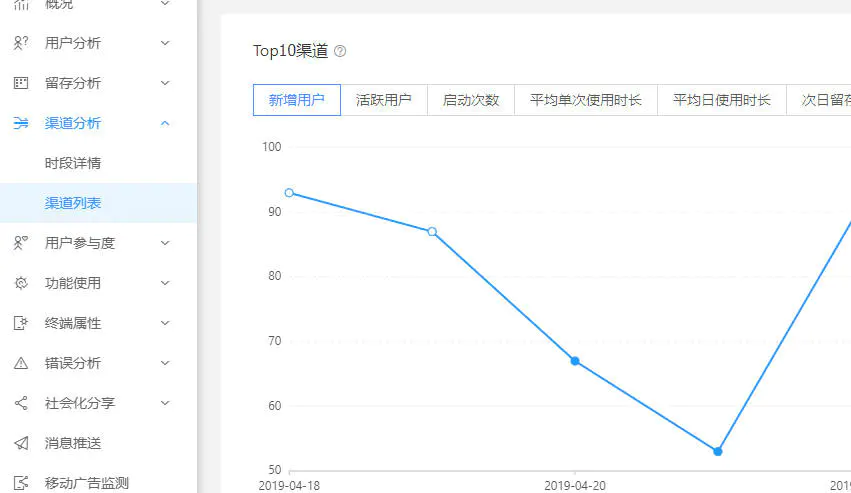The height and width of the screenshot is (493, 851).
Task: Click the help icon beside Top10渠道
Action: point(340,51)
